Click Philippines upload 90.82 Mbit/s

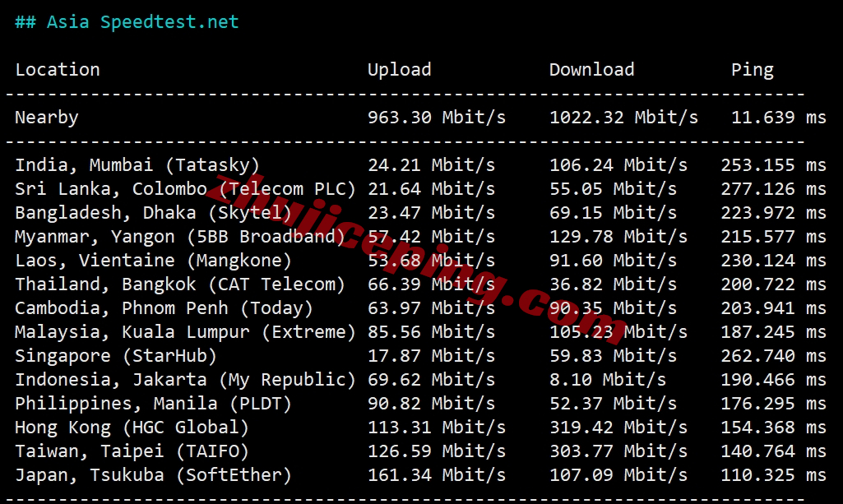(431, 404)
